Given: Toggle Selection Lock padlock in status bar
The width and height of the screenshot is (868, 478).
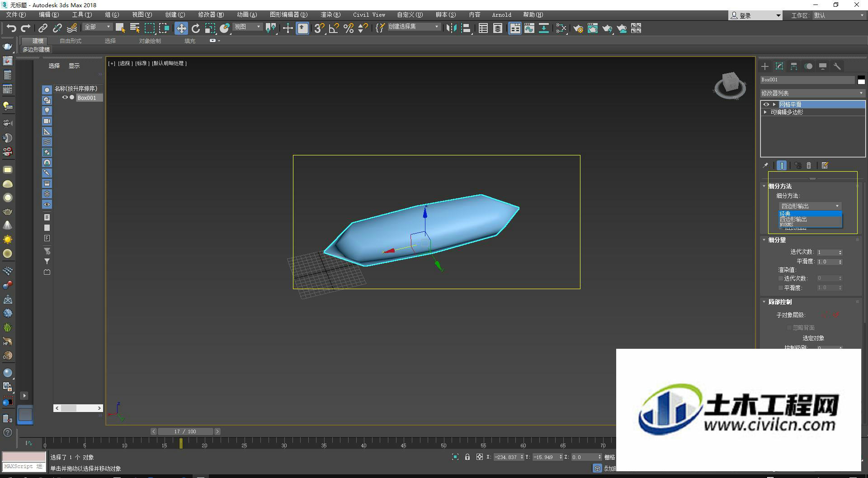Looking at the screenshot, I should tap(467, 457).
